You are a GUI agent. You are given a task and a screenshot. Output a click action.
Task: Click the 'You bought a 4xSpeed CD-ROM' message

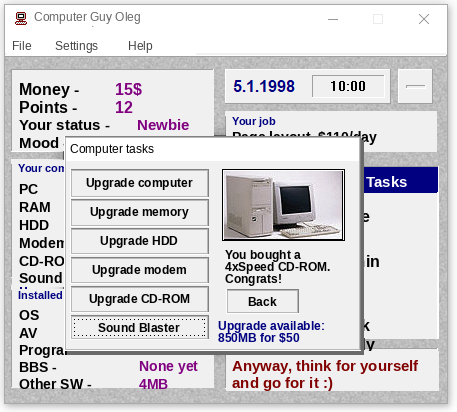[x=277, y=267]
